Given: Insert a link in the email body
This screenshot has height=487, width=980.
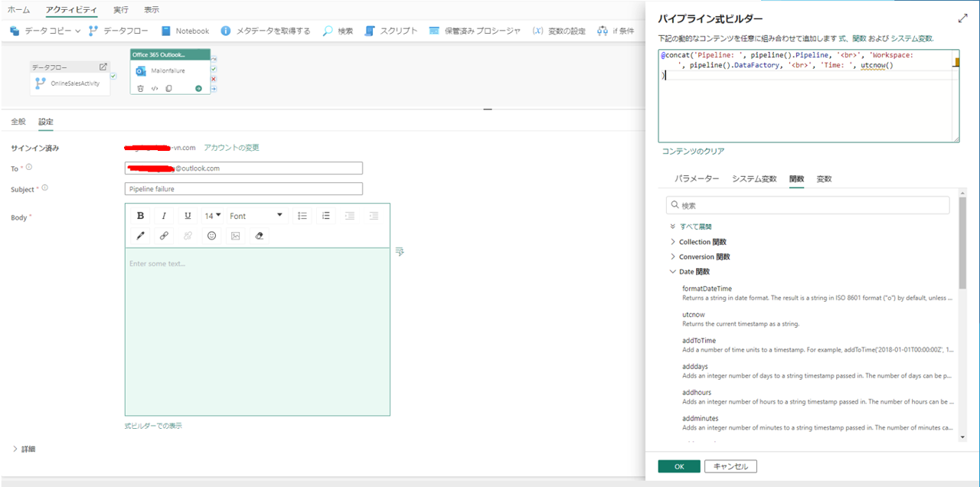Looking at the screenshot, I should click(164, 236).
